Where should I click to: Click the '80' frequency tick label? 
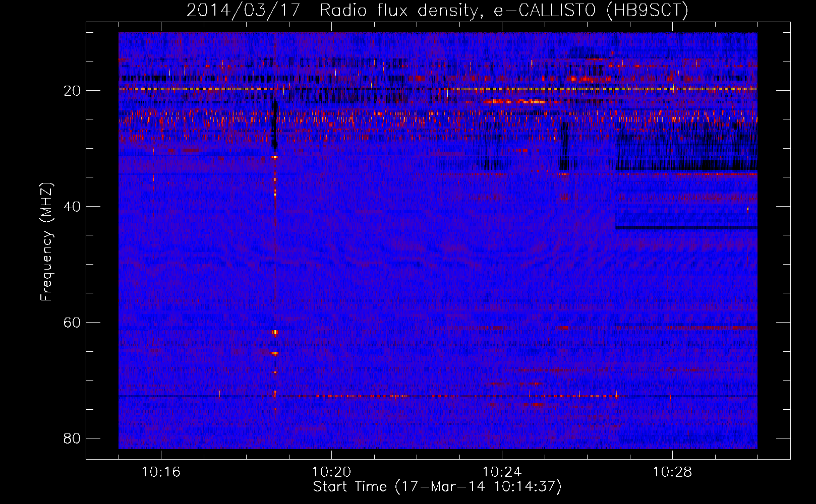tap(72, 438)
